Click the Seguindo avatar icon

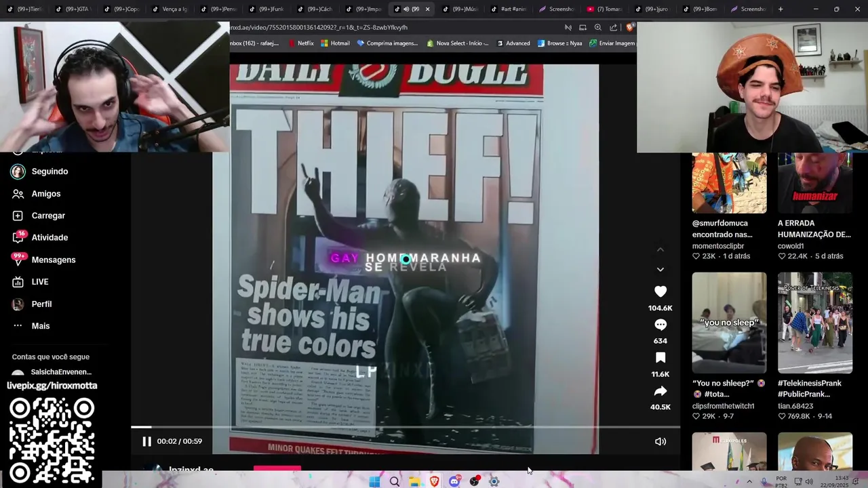click(18, 171)
